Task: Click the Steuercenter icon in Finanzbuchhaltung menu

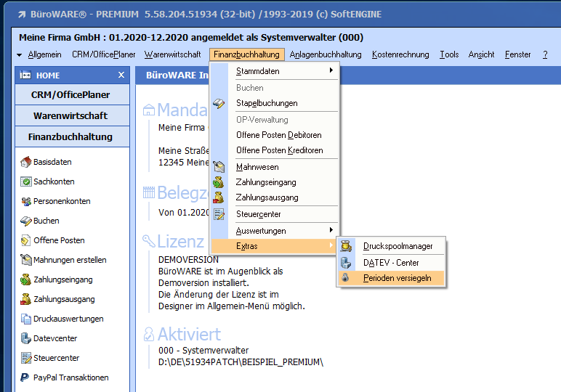Action: pos(219,214)
